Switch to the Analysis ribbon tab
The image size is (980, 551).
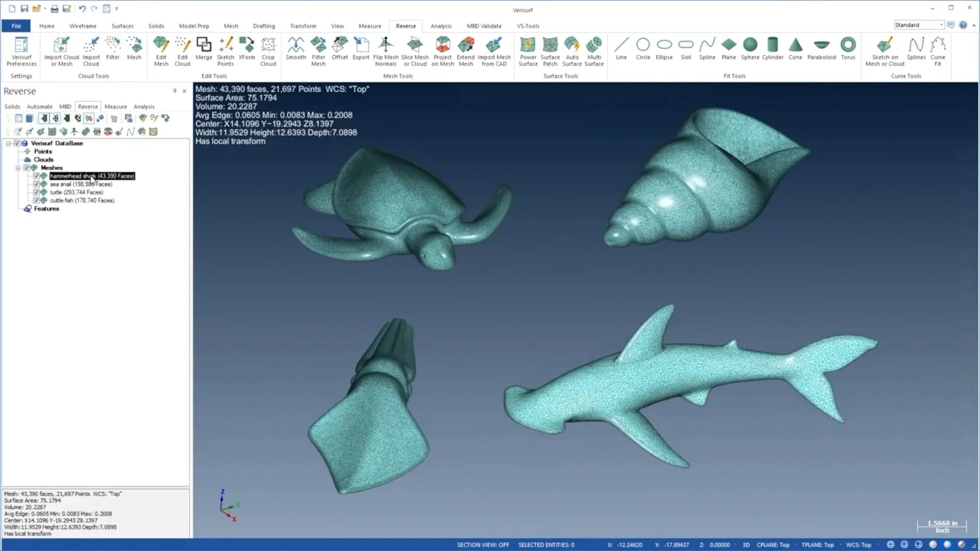coord(440,26)
